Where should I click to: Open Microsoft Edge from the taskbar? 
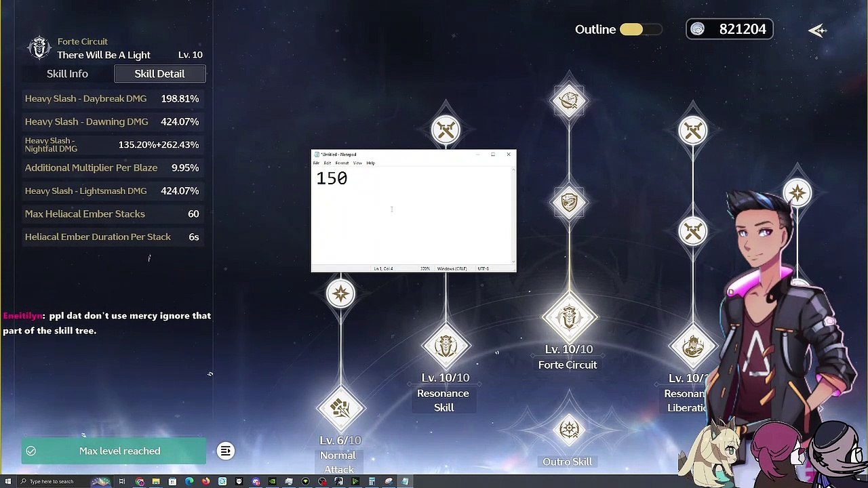[189, 481]
